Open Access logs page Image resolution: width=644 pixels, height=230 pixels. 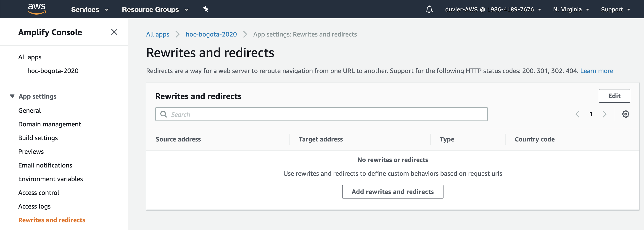coord(34,206)
